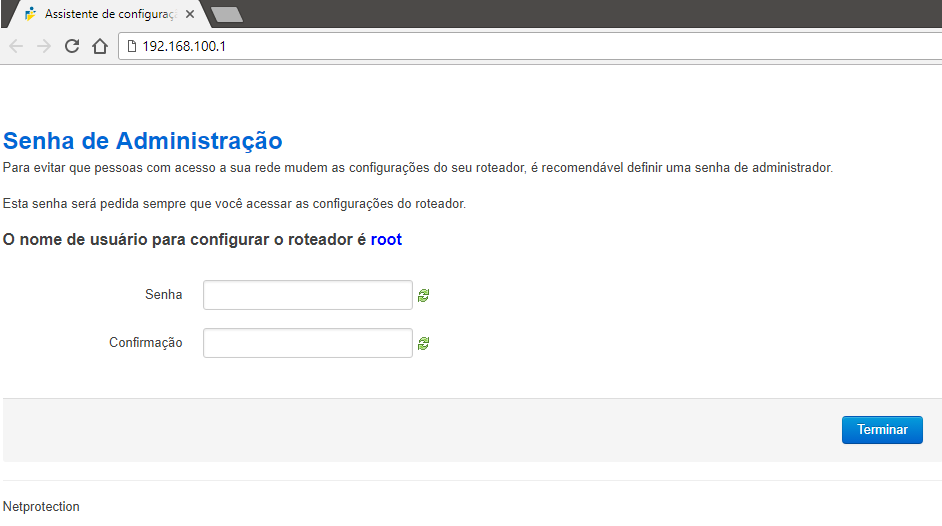Click the Senha field label
This screenshot has height=526, width=942.
coord(163,294)
